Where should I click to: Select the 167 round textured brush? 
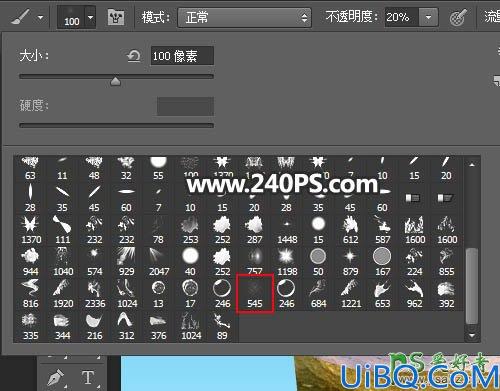382,262
